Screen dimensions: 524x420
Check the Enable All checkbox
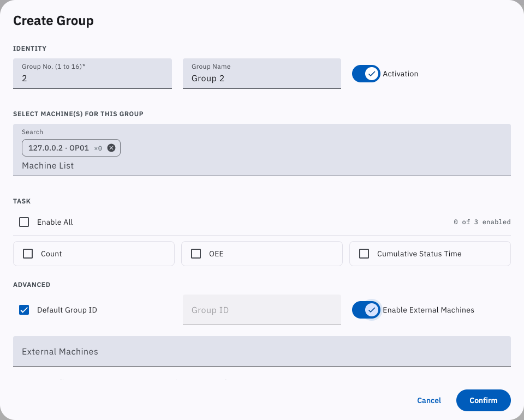point(24,222)
